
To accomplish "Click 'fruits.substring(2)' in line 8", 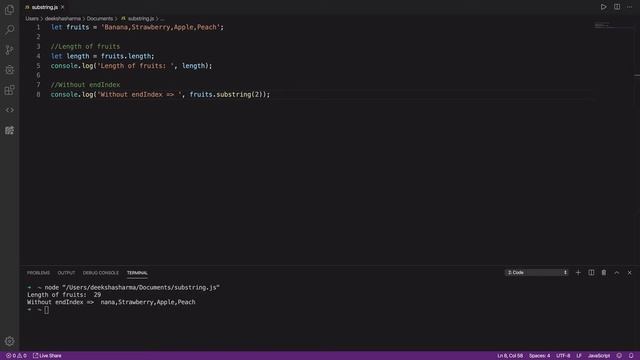I will click(226, 95).
